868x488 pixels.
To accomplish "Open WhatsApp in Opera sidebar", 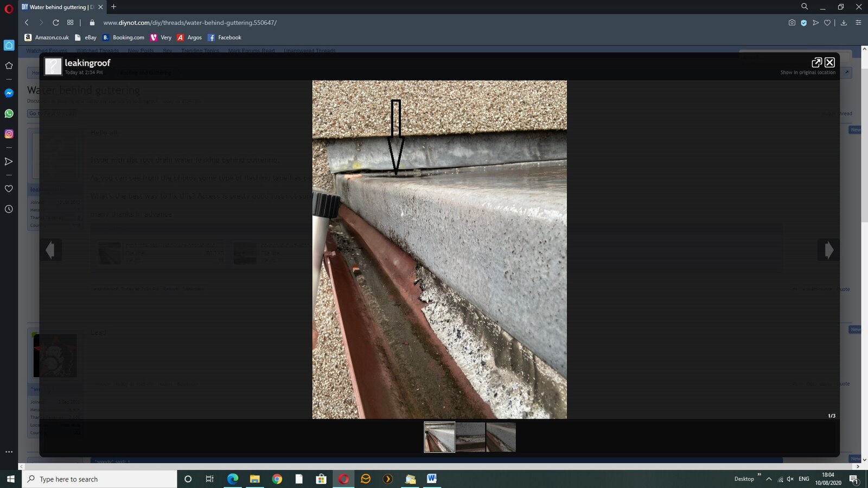I will pos(9,113).
